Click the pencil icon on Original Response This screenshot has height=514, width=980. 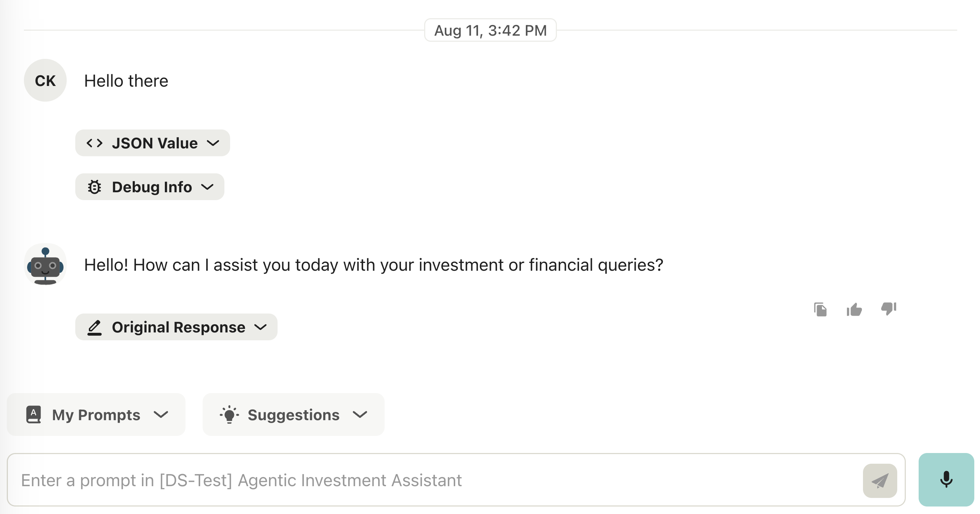pyautogui.click(x=94, y=327)
